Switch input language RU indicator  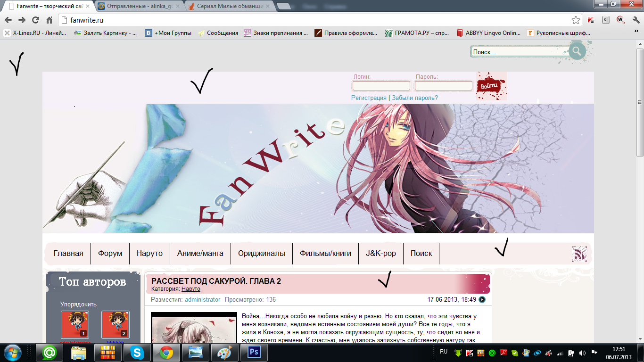coord(444,352)
